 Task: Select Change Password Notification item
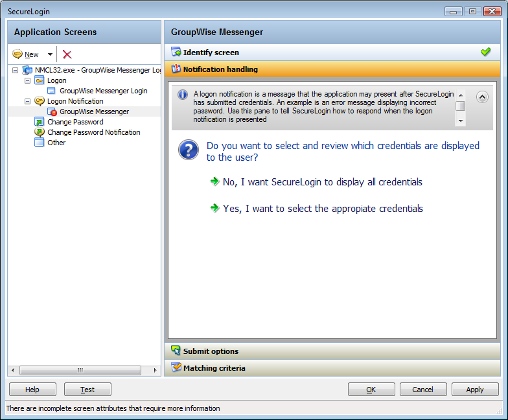(x=93, y=132)
